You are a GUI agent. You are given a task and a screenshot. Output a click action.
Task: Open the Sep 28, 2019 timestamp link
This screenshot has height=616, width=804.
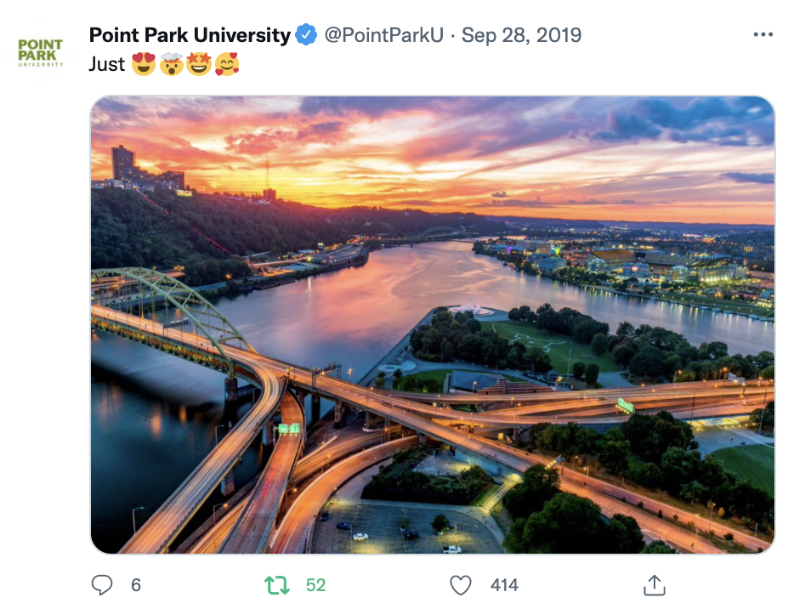point(521,35)
